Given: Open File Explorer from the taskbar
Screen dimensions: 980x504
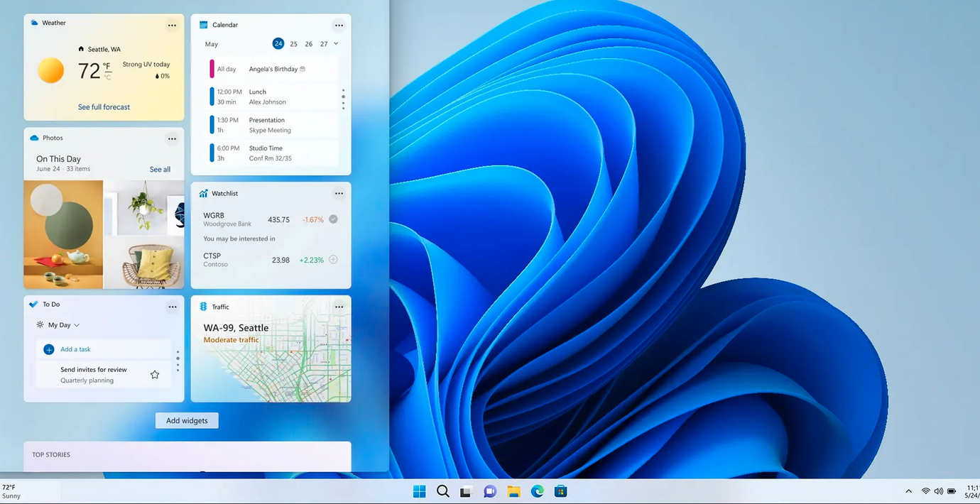Looking at the screenshot, I should tap(513, 491).
